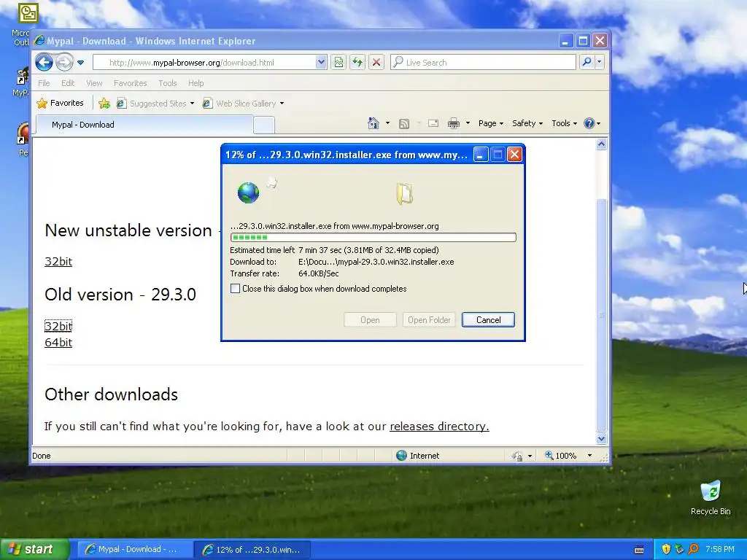
Task: Click the orange magnifier tray icon
Action: coord(693,549)
